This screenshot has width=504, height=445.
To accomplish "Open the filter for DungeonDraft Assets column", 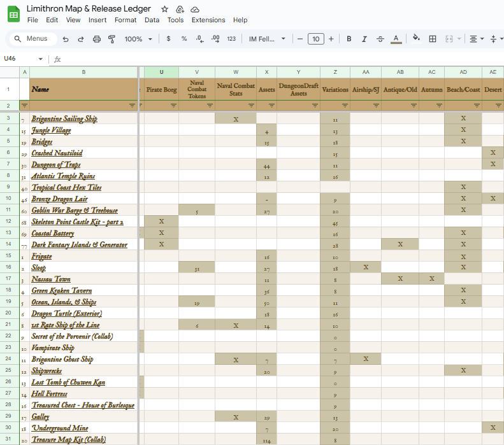I will point(315,106).
